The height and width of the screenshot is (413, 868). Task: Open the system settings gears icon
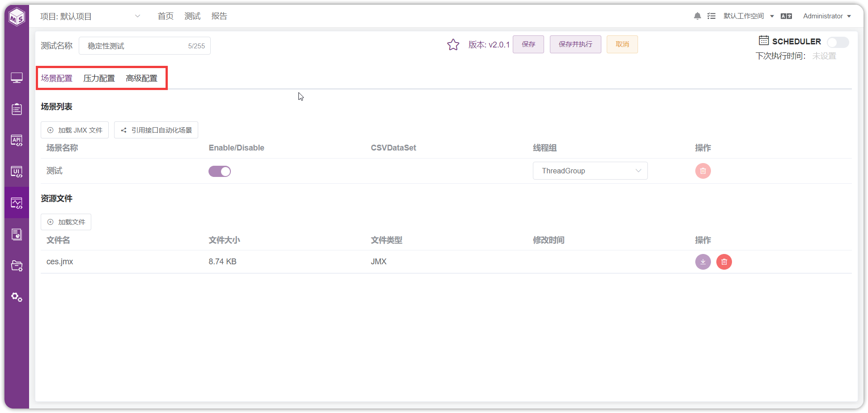coord(17,297)
